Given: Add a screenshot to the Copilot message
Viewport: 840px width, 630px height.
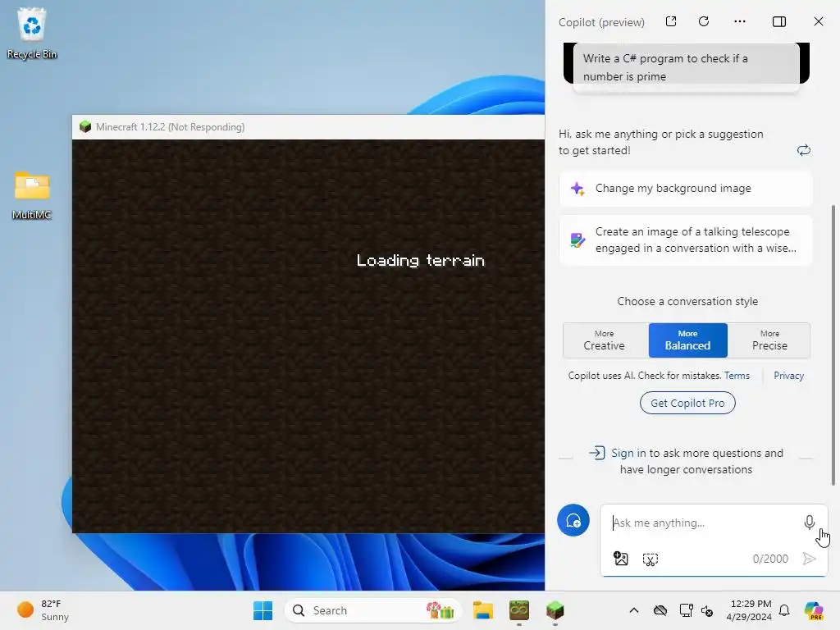Looking at the screenshot, I should (650, 559).
